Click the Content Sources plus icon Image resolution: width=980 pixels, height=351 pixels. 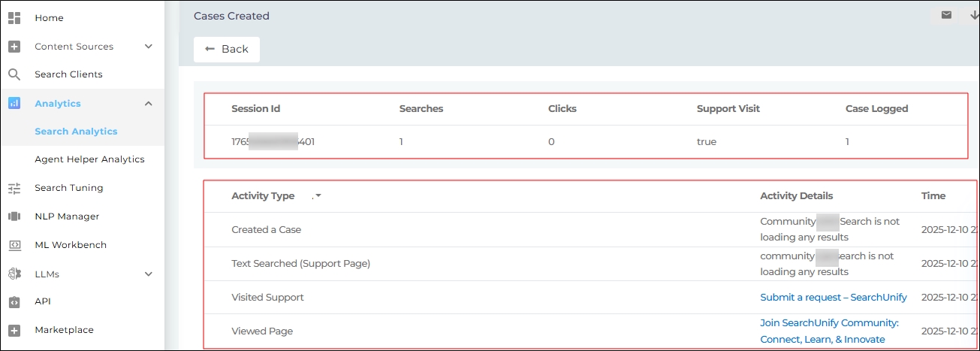coord(14,47)
